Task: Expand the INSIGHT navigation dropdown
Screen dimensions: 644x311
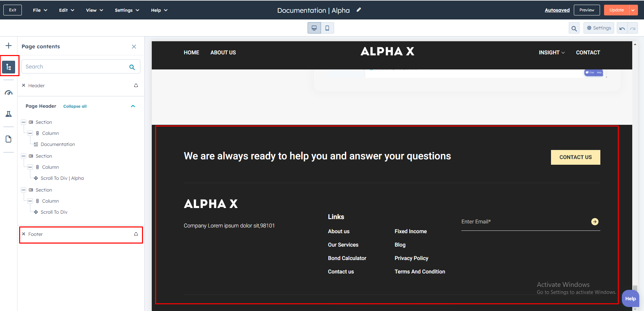Action: [552, 53]
